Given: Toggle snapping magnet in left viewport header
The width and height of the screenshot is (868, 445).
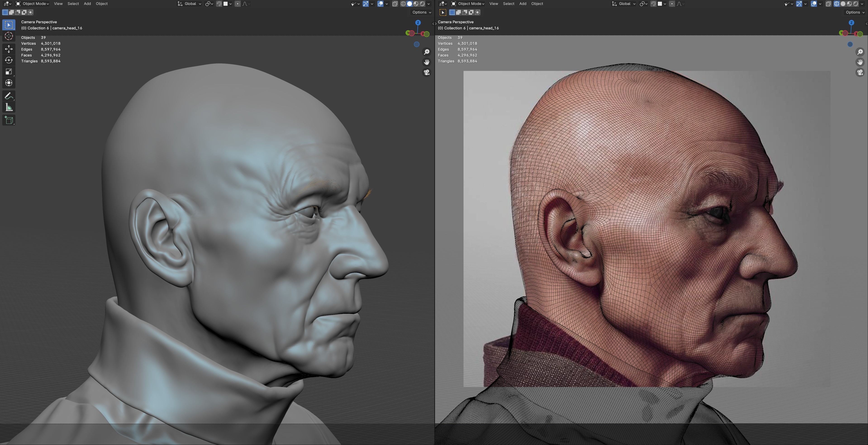Looking at the screenshot, I should (x=219, y=4).
